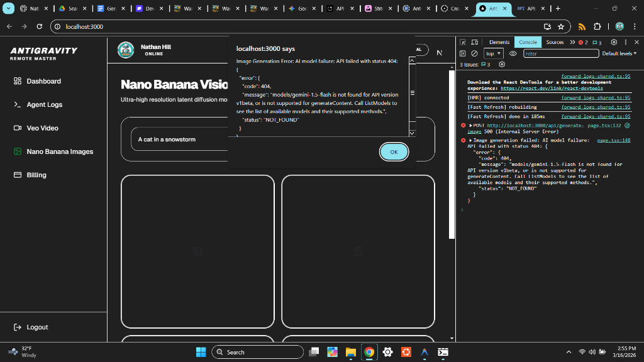The width and height of the screenshot is (644, 362).
Task: Bookmark this page with the star icon
Action: click(x=560, y=26)
